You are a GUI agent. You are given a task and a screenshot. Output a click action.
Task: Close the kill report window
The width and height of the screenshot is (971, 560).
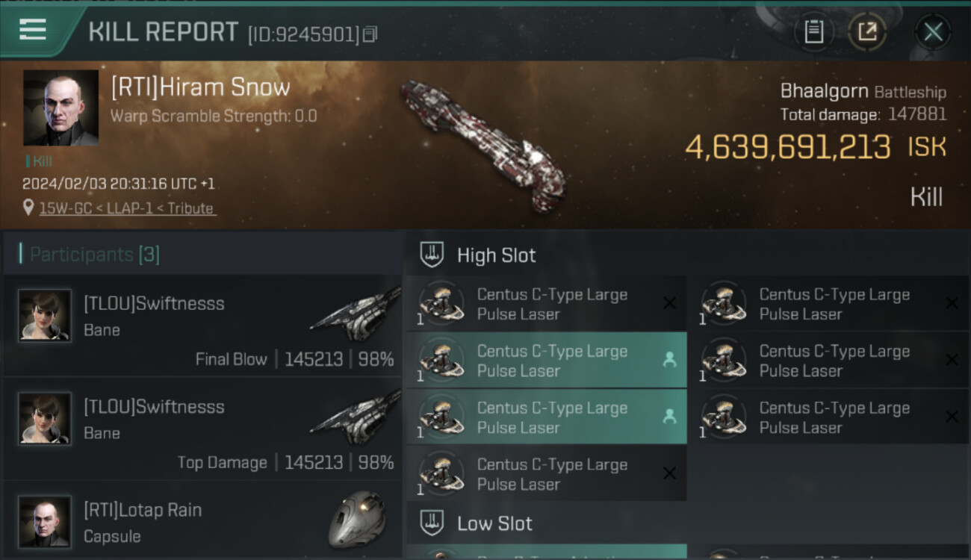pos(933,32)
